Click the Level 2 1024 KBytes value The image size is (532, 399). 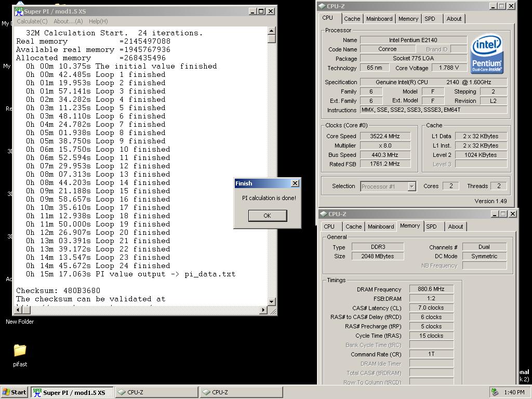click(x=481, y=155)
